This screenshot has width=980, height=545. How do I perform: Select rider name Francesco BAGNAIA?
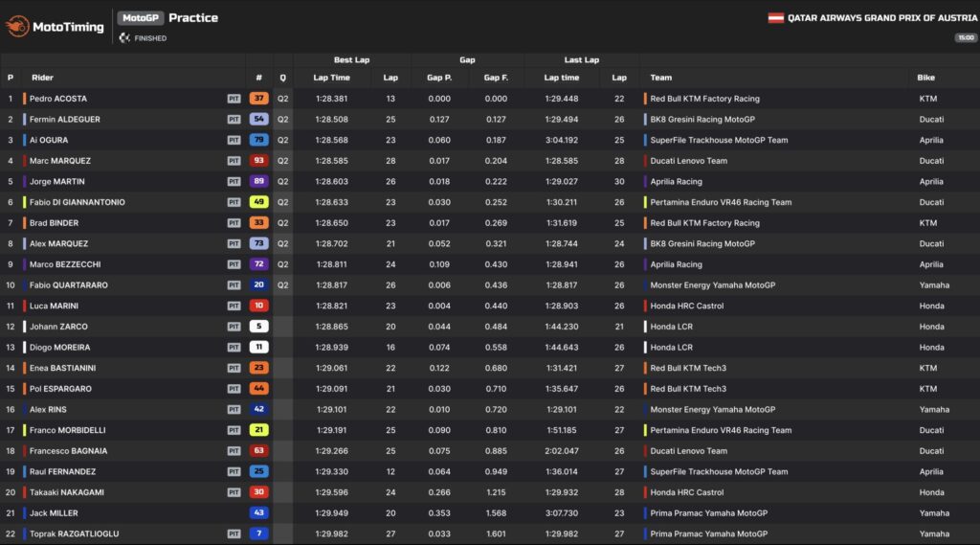click(x=68, y=451)
